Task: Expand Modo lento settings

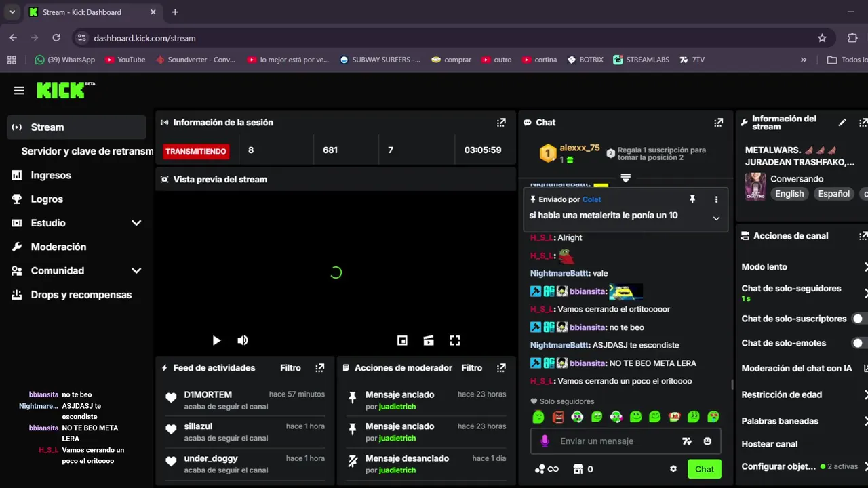Action: pos(804,267)
